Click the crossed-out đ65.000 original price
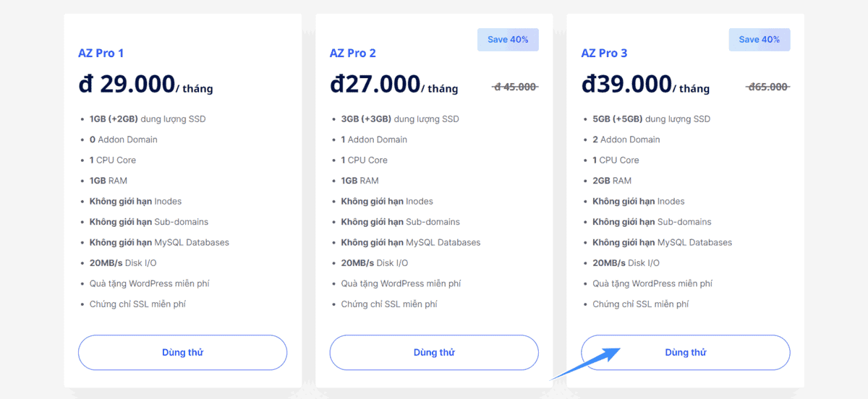The height and width of the screenshot is (399, 868). point(767,87)
